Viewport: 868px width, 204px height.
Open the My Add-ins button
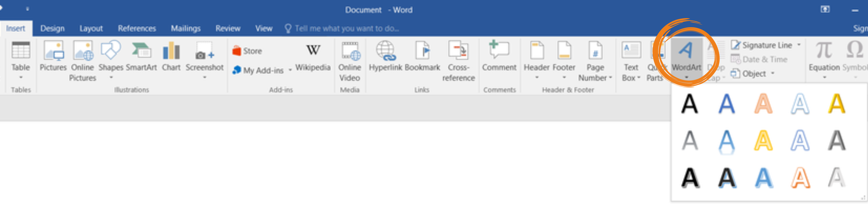(x=258, y=70)
